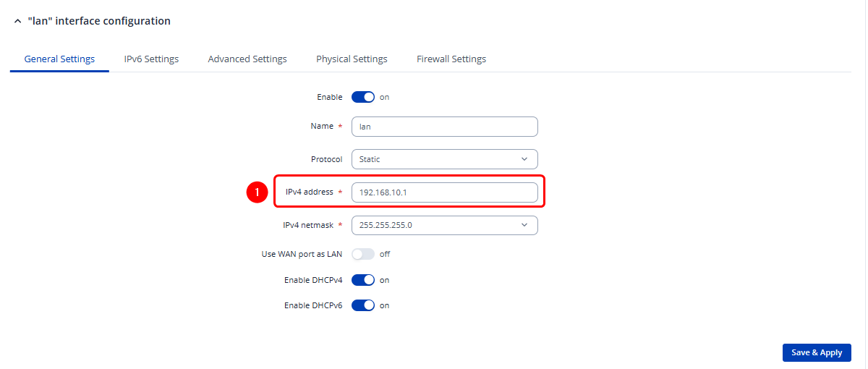Collapse the "lan" interface configuration chevron
This screenshot has width=868, height=369.
(17, 22)
